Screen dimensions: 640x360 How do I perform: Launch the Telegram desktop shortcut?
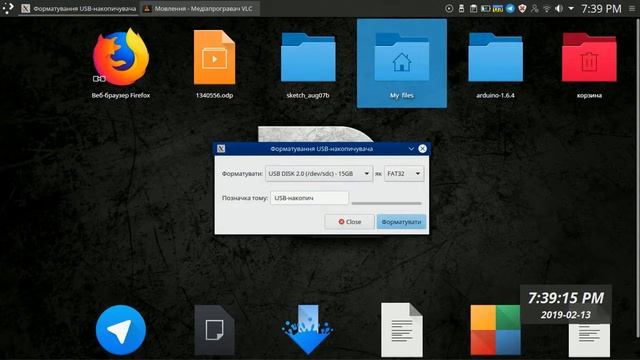pos(121,330)
